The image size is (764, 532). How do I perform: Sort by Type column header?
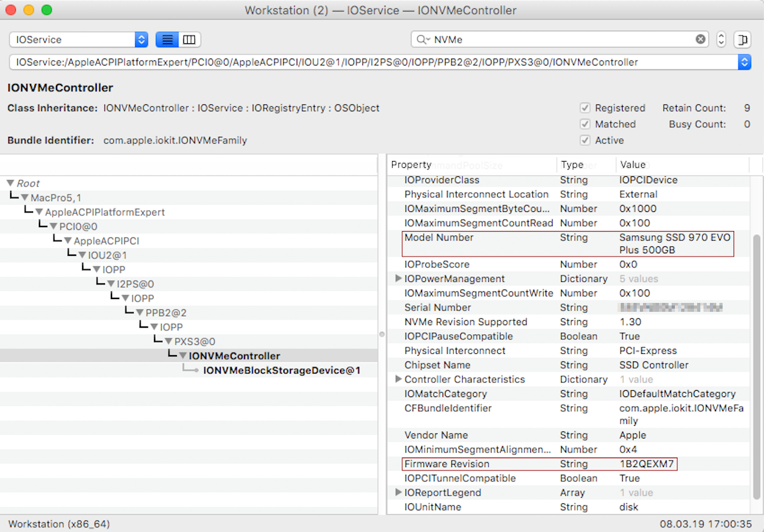pos(586,165)
